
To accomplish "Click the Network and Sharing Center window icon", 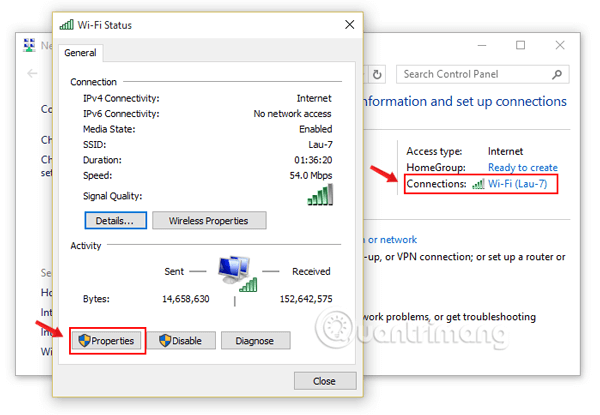I will tap(28, 46).
